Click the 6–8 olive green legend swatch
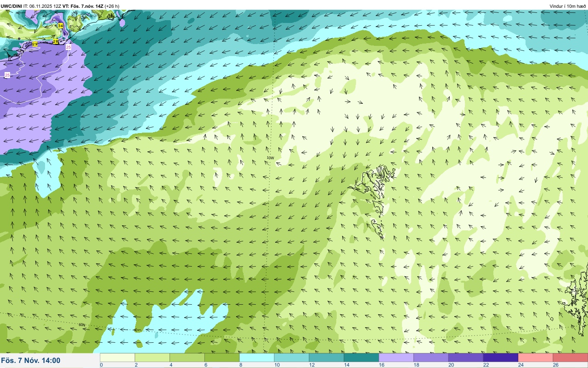588x368 pixels. coord(222,357)
